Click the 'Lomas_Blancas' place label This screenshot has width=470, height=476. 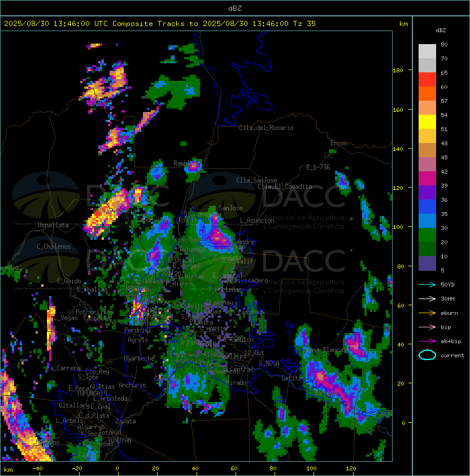pyautogui.click(x=324, y=350)
